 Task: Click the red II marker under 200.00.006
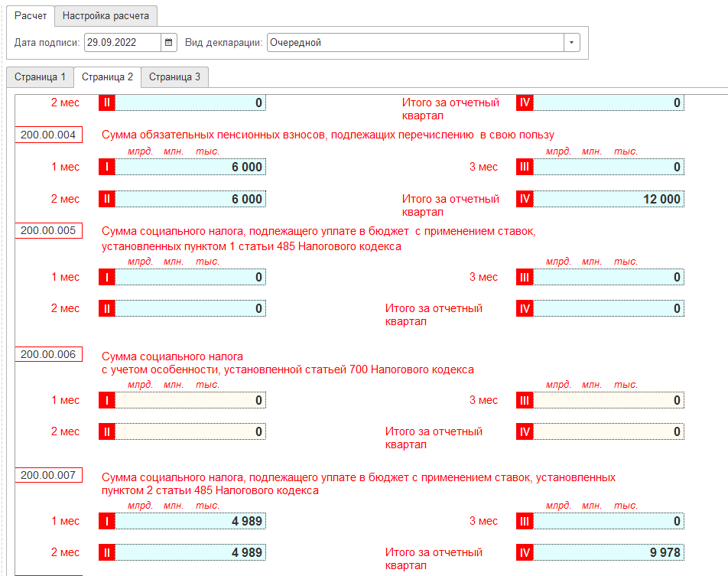[106, 432]
